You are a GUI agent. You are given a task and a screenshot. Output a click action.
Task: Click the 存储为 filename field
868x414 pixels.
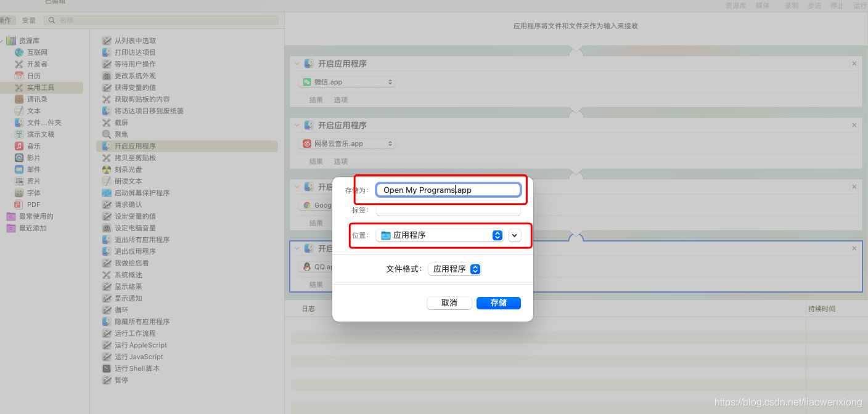(x=449, y=190)
